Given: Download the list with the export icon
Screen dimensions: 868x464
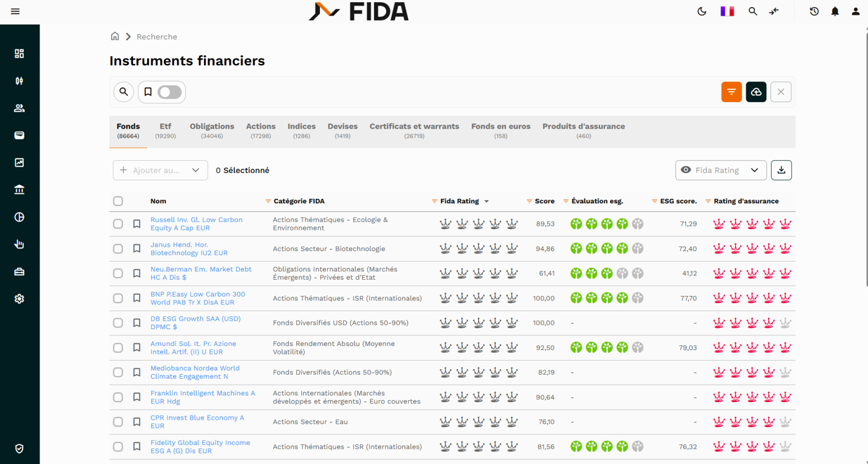Looking at the screenshot, I should pos(781,170).
